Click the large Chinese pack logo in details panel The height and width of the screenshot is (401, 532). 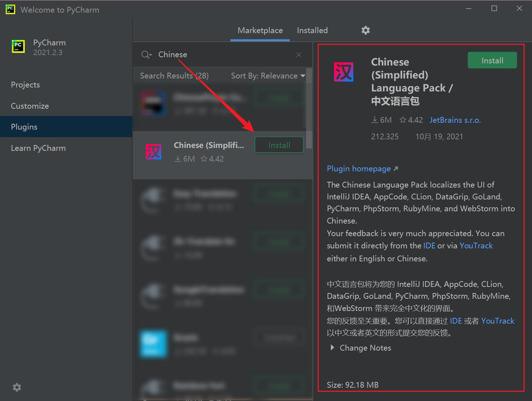click(x=343, y=72)
